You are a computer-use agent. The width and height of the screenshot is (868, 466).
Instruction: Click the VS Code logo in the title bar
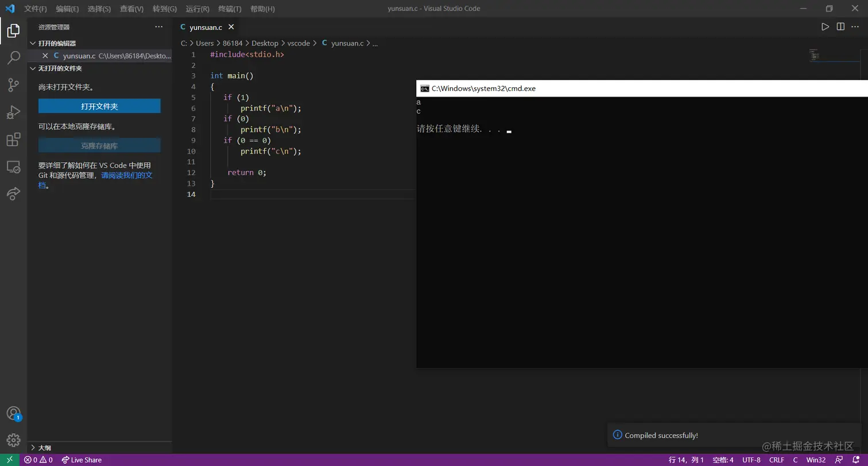(10, 9)
